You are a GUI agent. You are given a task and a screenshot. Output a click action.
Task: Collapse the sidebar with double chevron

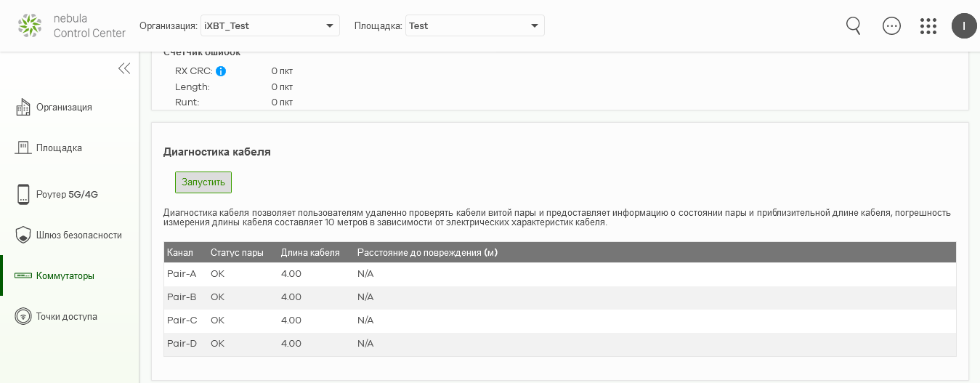[124, 68]
